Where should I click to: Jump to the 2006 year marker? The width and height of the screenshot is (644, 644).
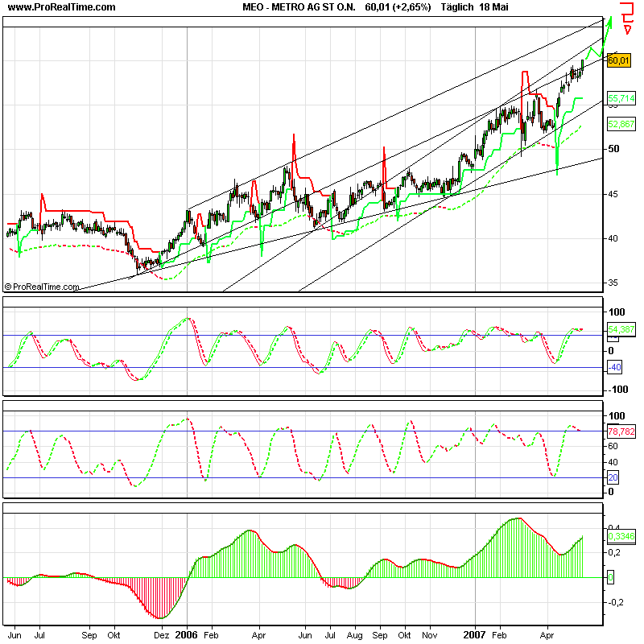(x=187, y=634)
